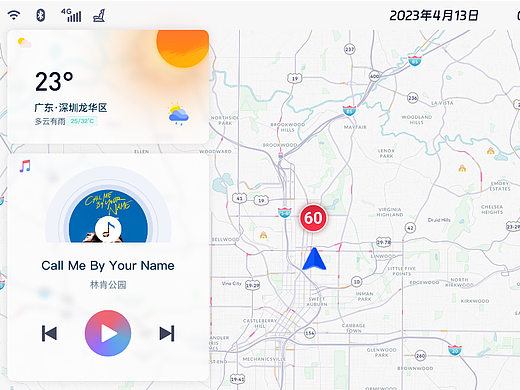Tap the transit station icon near Brookwood

click(x=281, y=155)
